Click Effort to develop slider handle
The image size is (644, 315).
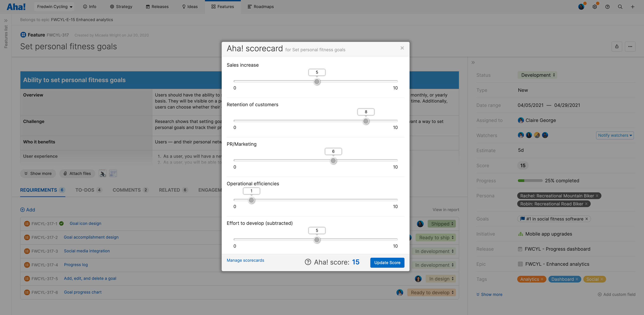[x=317, y=240]
